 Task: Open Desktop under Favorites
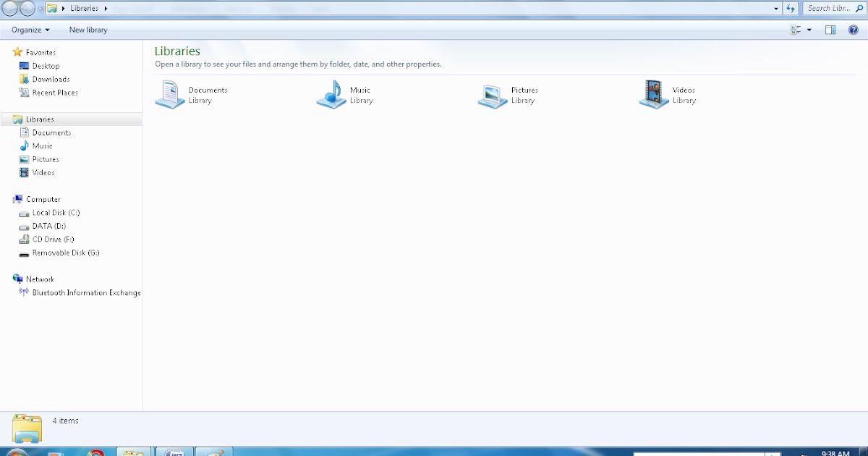(46, 66)
